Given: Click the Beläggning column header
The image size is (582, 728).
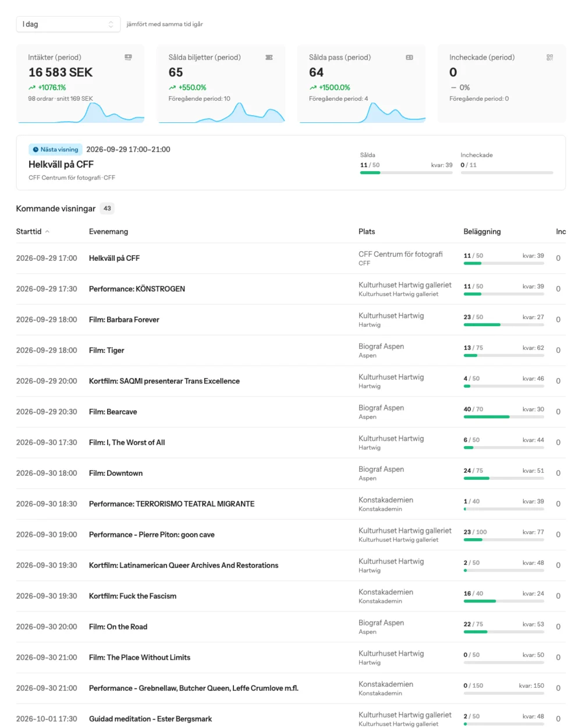Looking at the screenshot, I should (482, 231).
